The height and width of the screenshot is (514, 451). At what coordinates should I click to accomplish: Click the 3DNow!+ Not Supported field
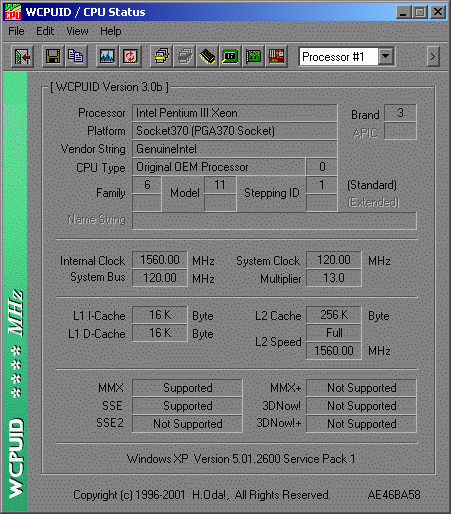(x=361, y=424)
